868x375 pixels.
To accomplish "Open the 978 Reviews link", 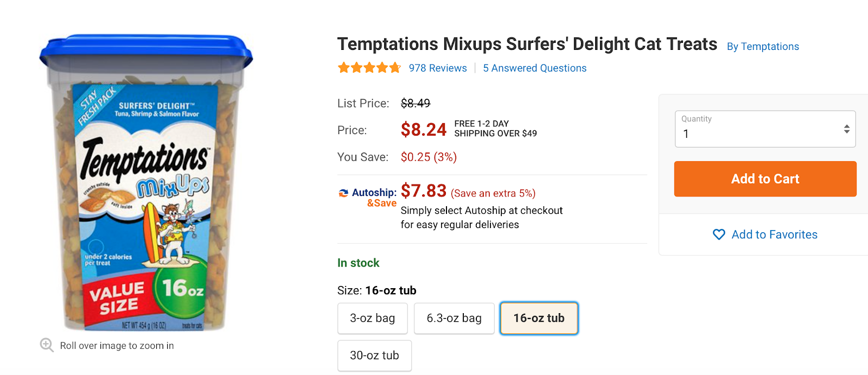I will [438, 68].
